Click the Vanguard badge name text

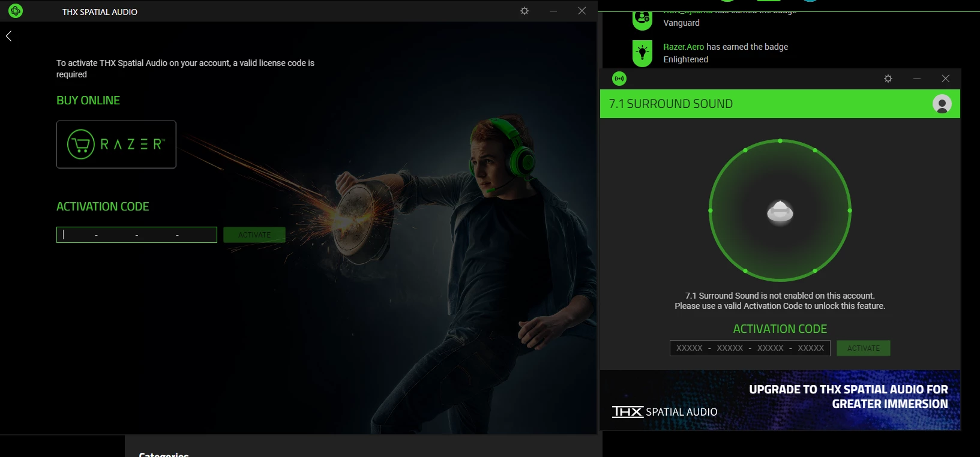(681, 23)
